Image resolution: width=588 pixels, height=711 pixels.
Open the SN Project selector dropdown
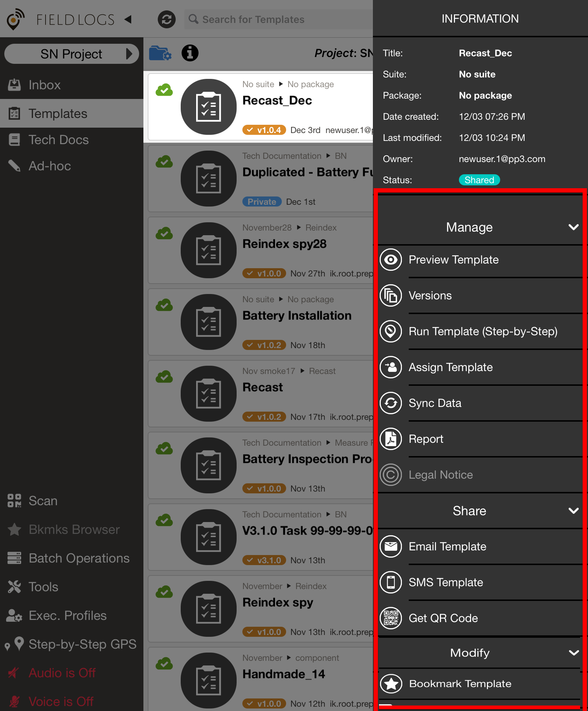point(71,54)
